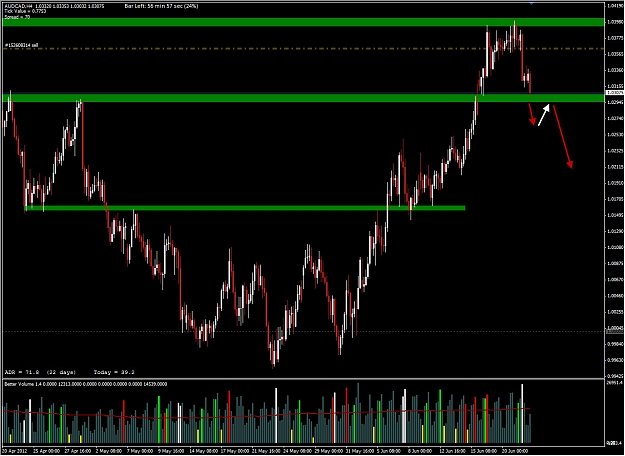The height and width of the screenshot is (456, 625).
Task: Click the ADR (22 days) text
Action: pos(40,372)
